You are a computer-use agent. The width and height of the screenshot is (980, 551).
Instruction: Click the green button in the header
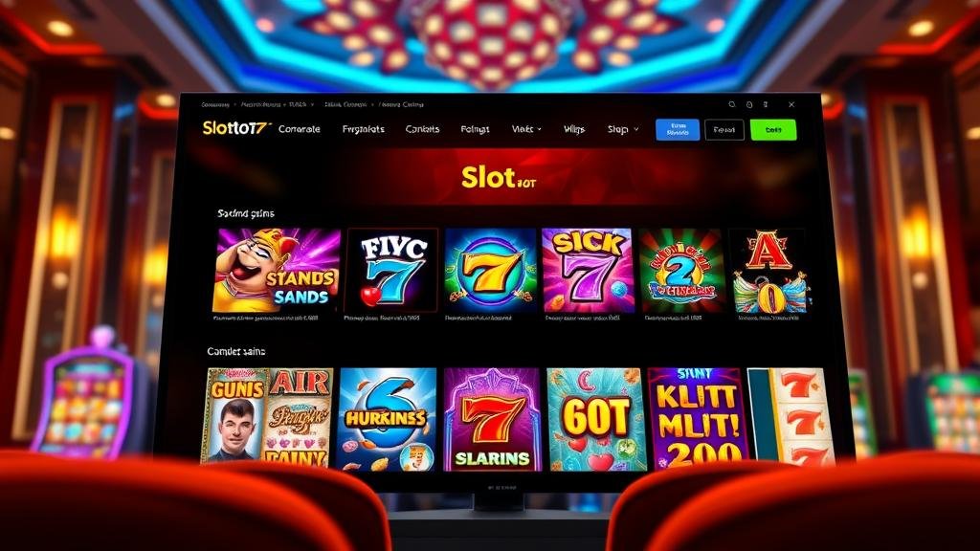tap(773, 129)
